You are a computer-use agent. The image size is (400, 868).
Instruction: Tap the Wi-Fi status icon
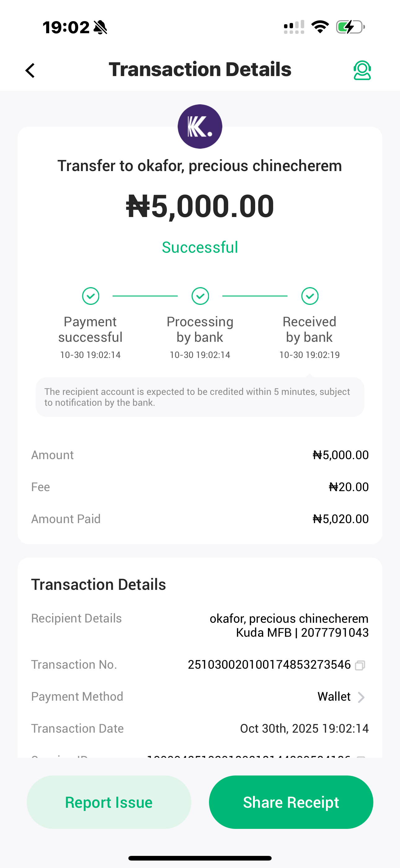click(x=320, y=27)
